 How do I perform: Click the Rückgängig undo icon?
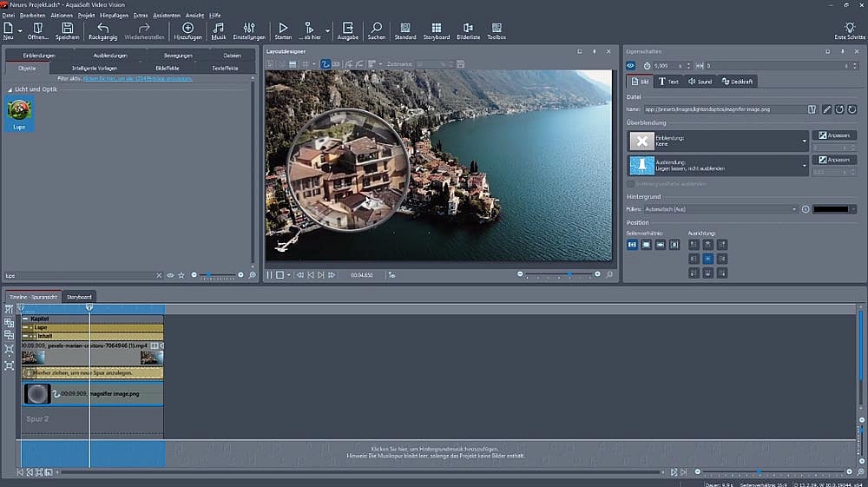[x=103, y=29]
